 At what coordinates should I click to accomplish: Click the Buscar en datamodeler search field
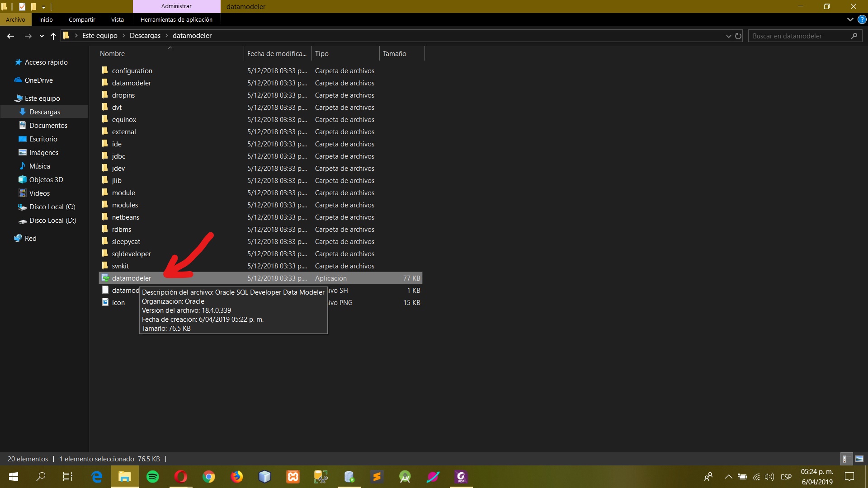(800, 36)
